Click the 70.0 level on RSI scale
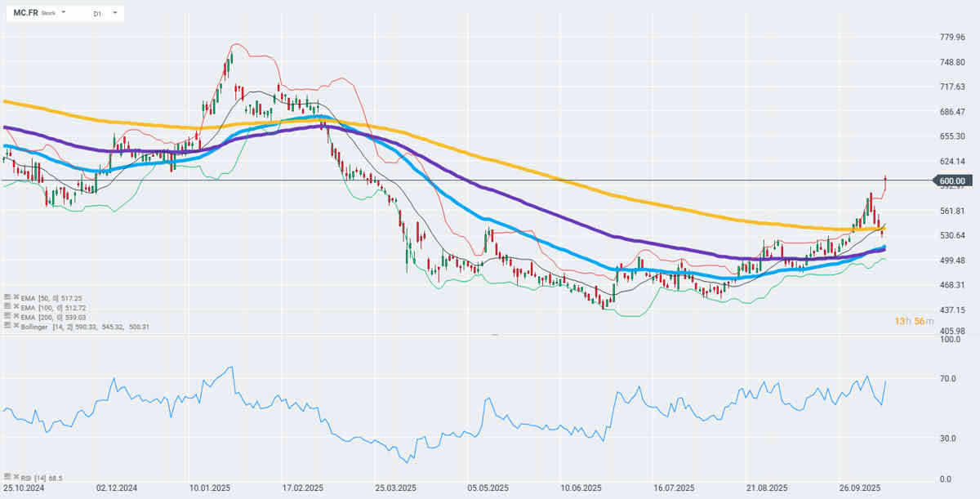980x499 pixels. point(949,379)
